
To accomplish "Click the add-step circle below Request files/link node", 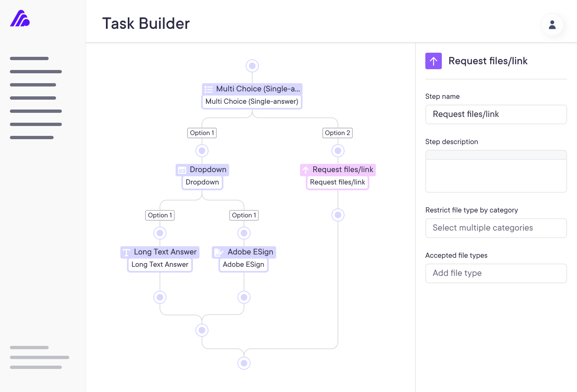I will [338, 215].
